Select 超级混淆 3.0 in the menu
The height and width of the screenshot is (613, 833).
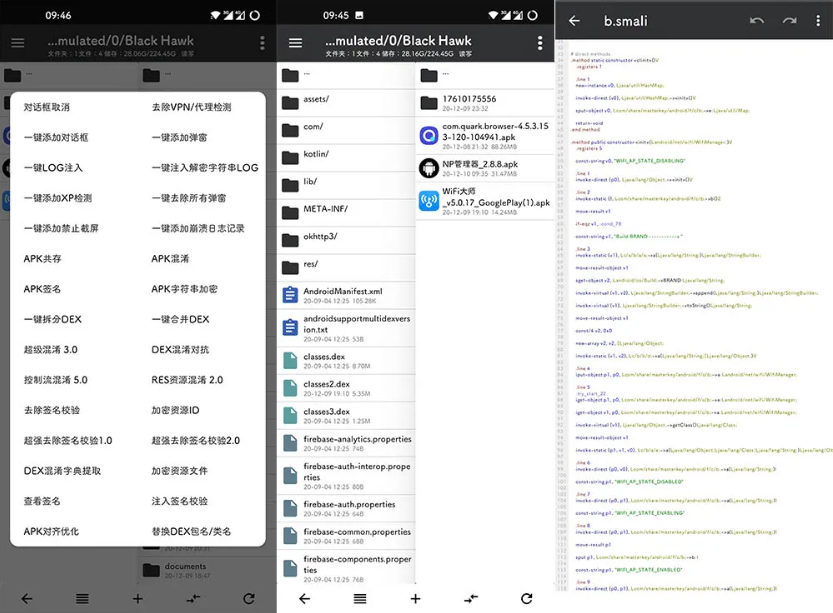50,350
